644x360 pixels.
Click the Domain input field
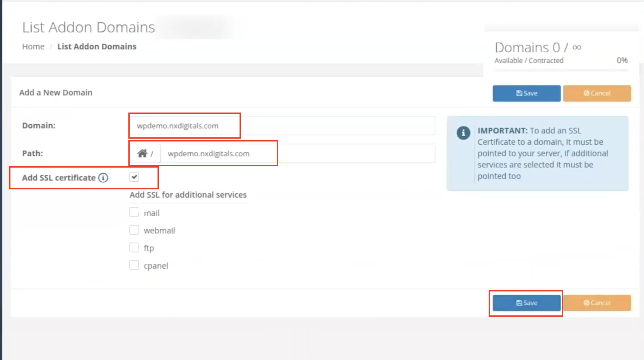click(282, 125)
